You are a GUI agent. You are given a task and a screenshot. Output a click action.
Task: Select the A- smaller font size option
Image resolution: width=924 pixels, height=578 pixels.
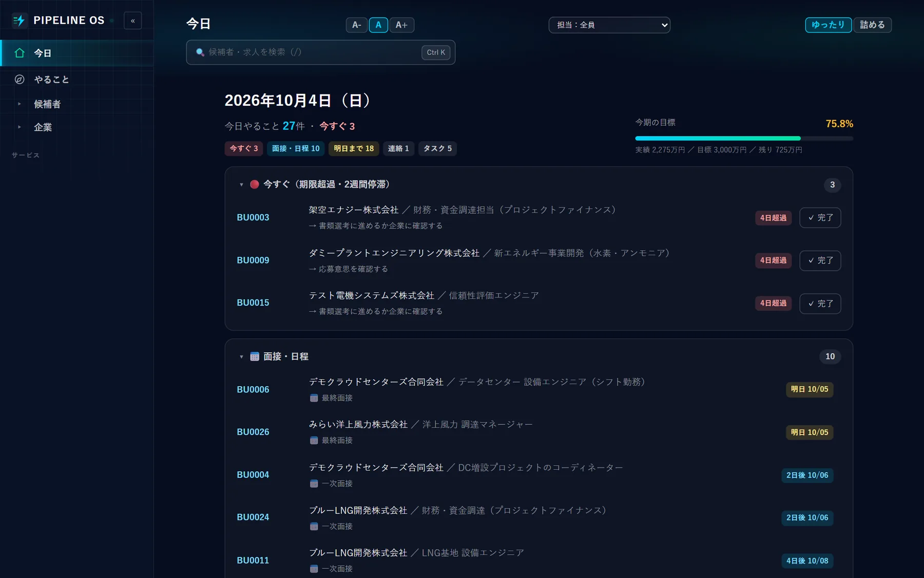(357, 25)
